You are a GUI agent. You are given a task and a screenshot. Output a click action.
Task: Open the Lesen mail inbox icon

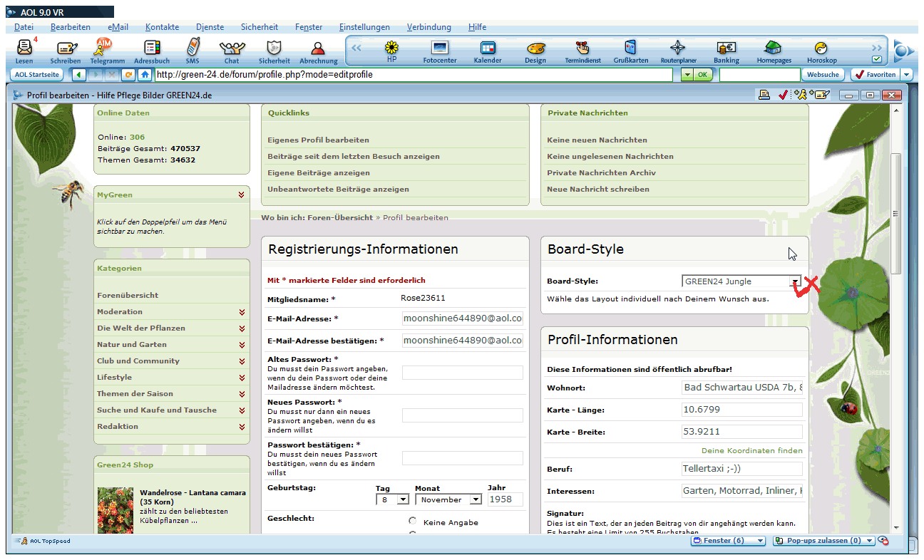click(25, 49)
